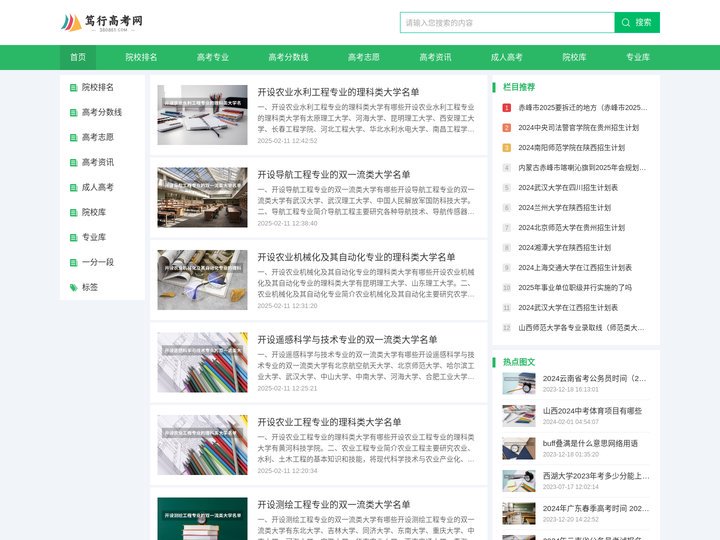Open 院校库 in the top navigation bar
This screenshot has height=540, width=720.
[x=574, y=57]
